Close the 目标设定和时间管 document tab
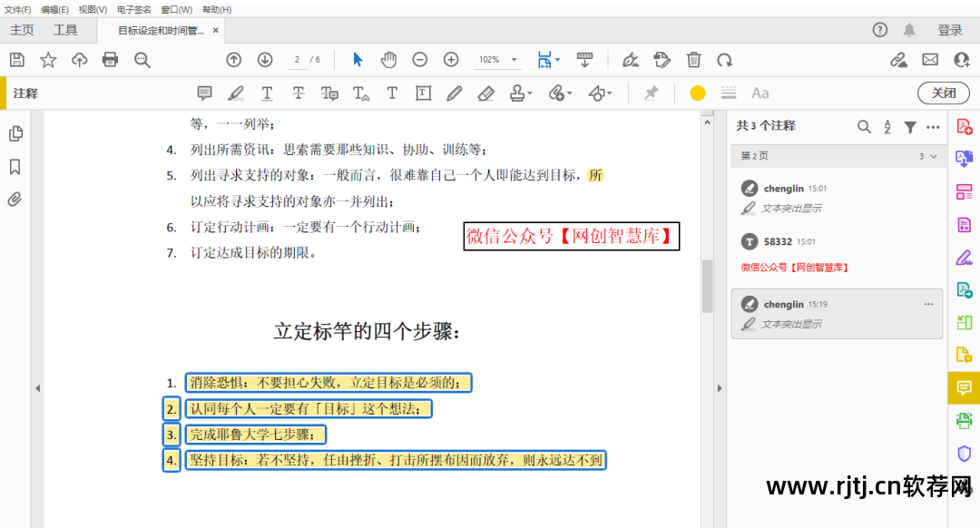The image size is (980, 528). pos(216,30)
